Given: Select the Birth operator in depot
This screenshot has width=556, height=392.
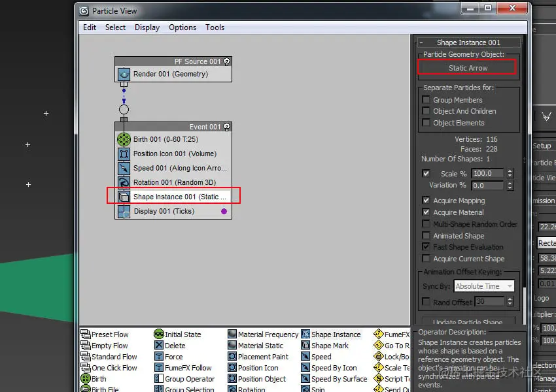Looking at the screenshot, I should coord(94,379).
